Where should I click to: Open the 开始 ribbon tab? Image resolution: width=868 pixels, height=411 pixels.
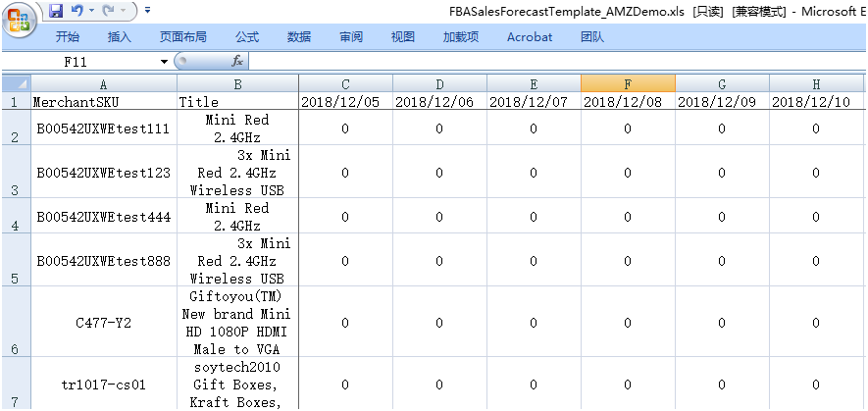tap(68, 37)
